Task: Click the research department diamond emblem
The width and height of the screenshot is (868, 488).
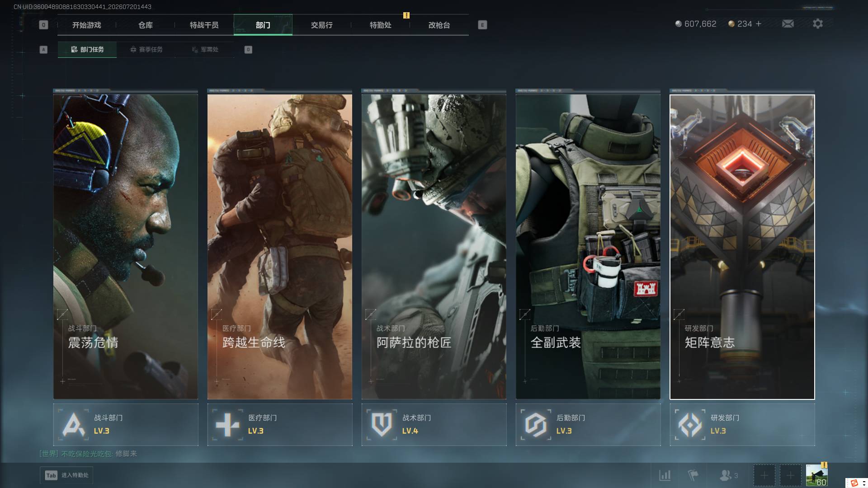Action: click(x=690, y=425)
